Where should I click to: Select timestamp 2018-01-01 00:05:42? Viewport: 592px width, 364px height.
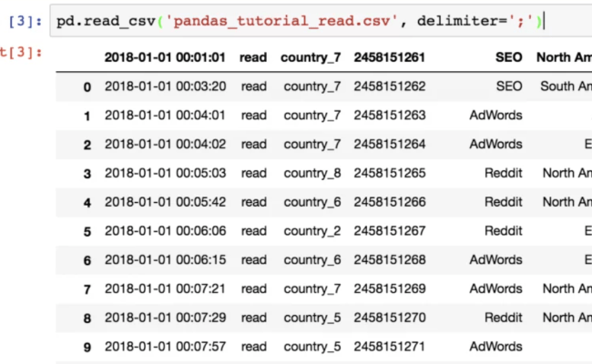(x=166, y=202)
